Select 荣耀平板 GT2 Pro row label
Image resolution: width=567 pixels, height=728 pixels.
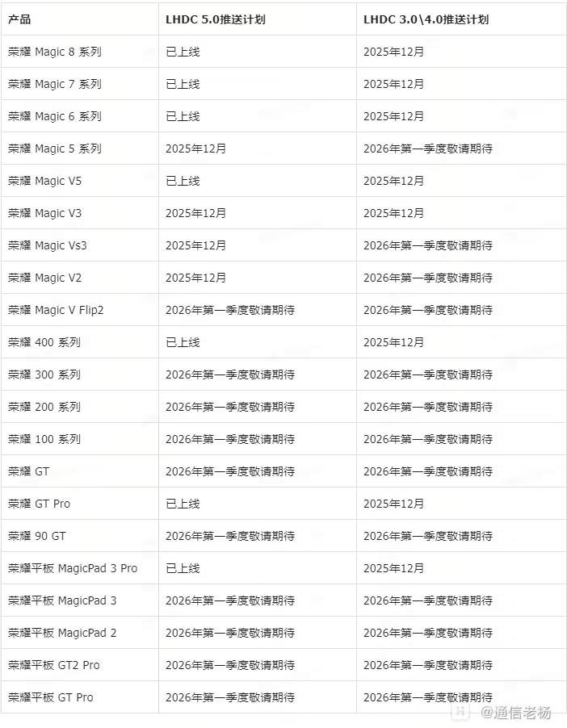[x=54, y=665]
